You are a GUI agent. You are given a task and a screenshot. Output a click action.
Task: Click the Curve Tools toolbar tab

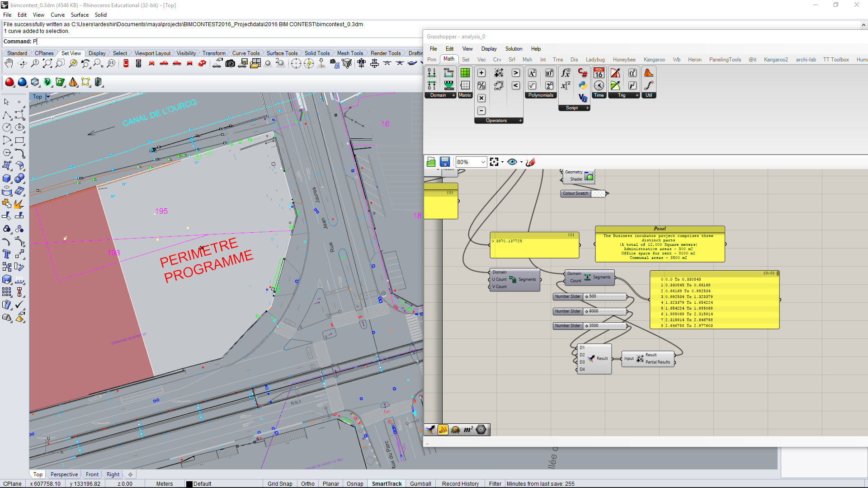pos(245,53)
